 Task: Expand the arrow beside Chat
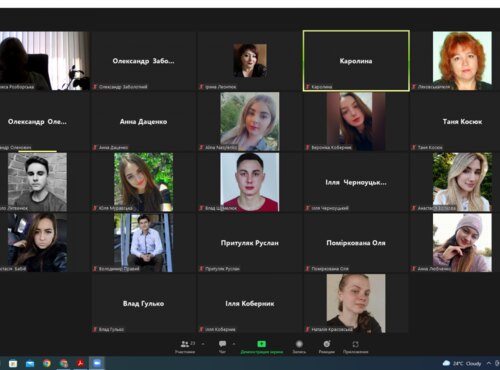click(234, 344)
